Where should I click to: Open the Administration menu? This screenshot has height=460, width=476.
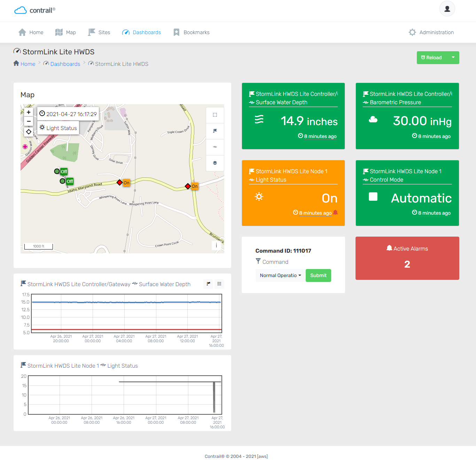pyautogui.click(x=431, y=32)
